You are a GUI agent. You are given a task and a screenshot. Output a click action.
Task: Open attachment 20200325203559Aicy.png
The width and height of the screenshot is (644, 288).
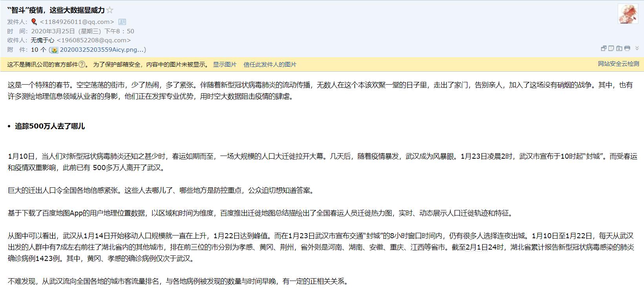pos(99,50)
